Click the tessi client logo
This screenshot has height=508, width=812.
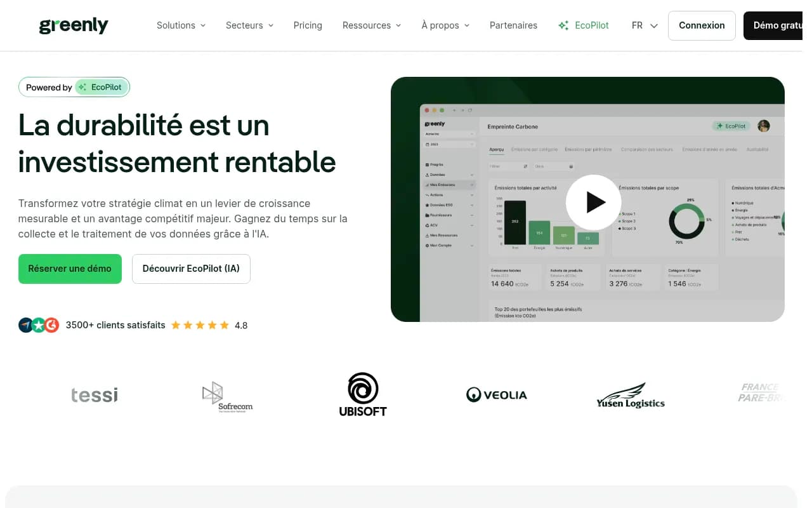tap(95, 395)
